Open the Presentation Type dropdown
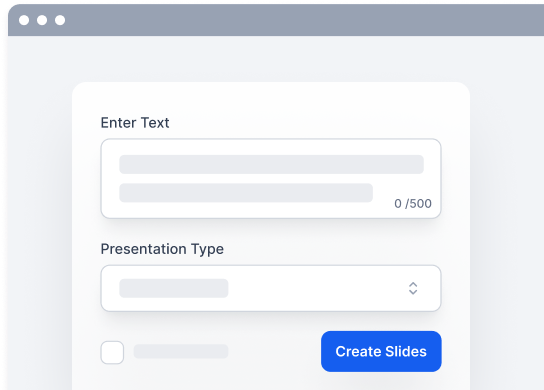This screenshot has width=544, height=390. (271, 288)
